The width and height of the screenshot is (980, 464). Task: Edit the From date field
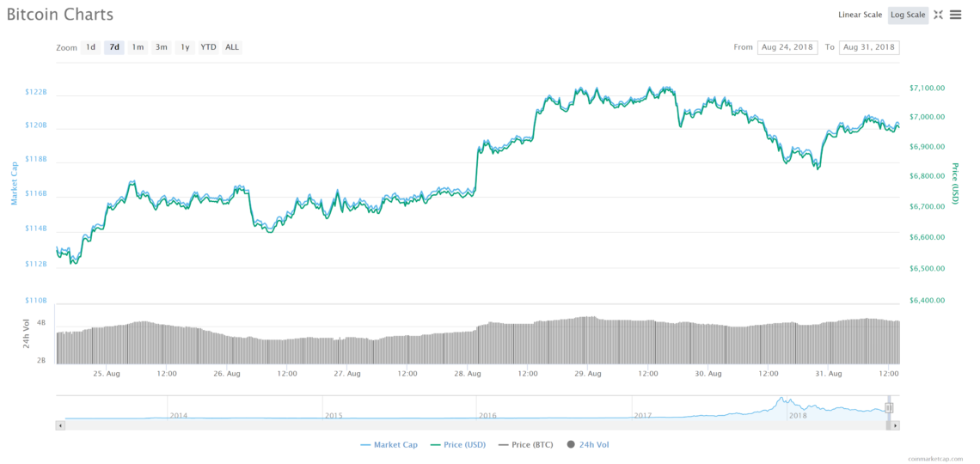tap(787, 47)
